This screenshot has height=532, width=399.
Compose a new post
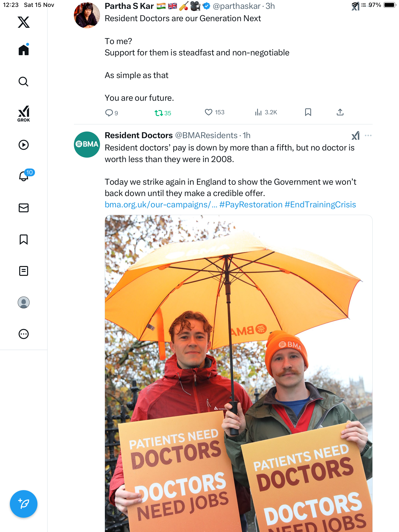tap(24, 504)
